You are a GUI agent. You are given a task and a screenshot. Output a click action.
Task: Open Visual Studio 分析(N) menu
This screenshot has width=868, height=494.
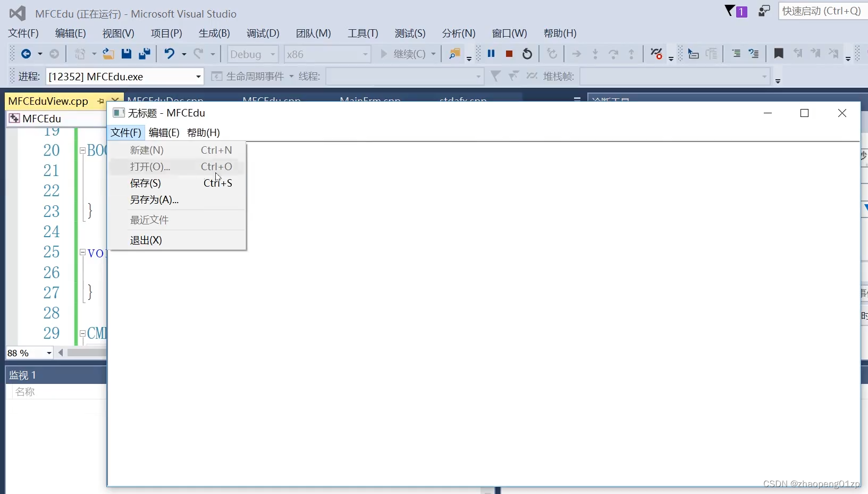[459, 34]
